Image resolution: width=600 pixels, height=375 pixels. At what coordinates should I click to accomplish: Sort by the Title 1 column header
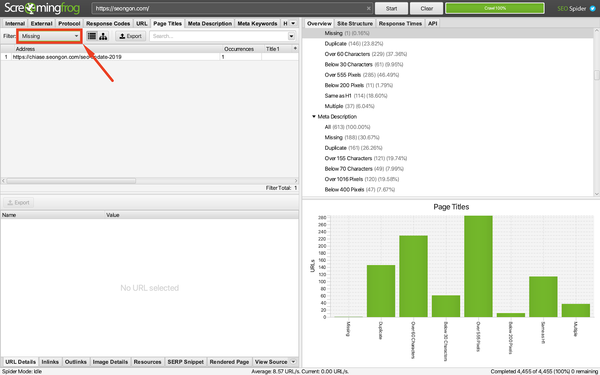[x=278, y=49]
